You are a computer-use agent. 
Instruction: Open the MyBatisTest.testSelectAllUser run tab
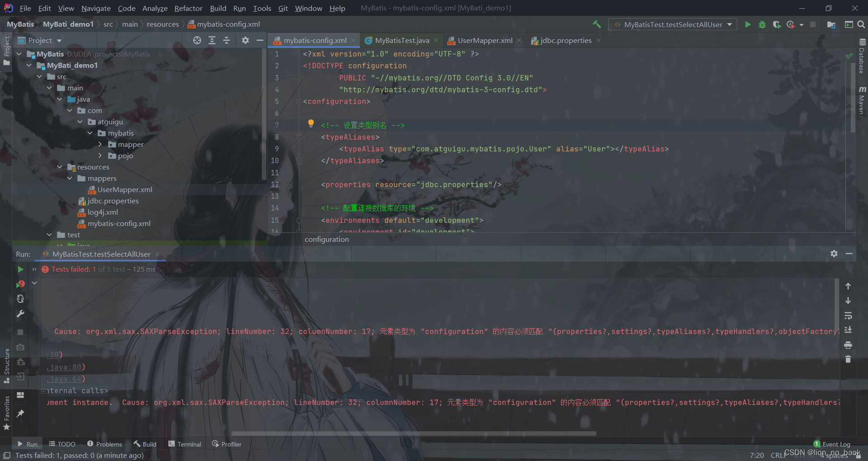click(101, 254)
